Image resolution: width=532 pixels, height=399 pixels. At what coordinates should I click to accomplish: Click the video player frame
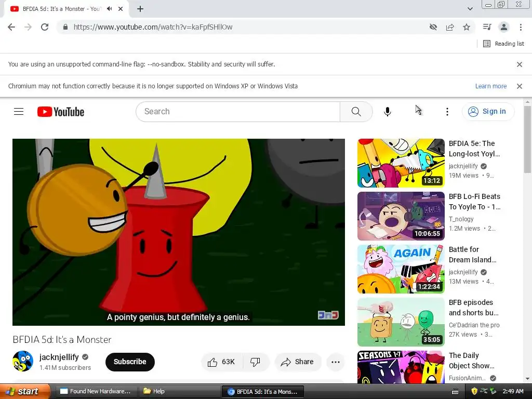pyautogui.click(x=179, y=232)
